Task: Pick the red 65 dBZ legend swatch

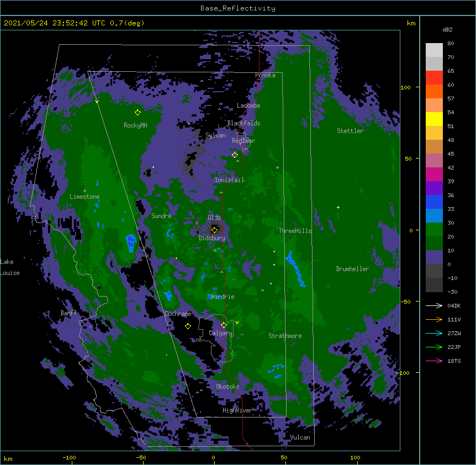Action: (434, 78)
